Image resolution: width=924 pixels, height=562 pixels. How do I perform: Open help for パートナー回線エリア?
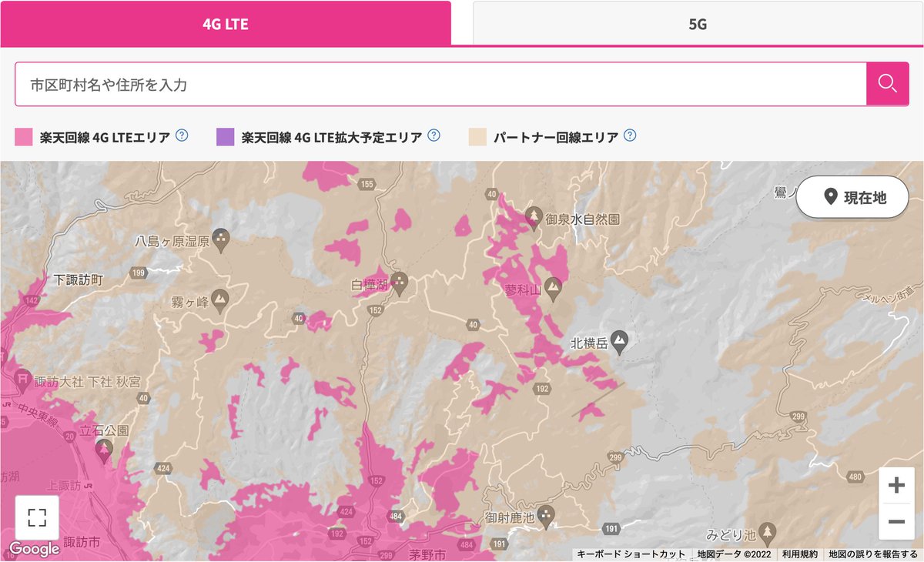pos(630,135)
